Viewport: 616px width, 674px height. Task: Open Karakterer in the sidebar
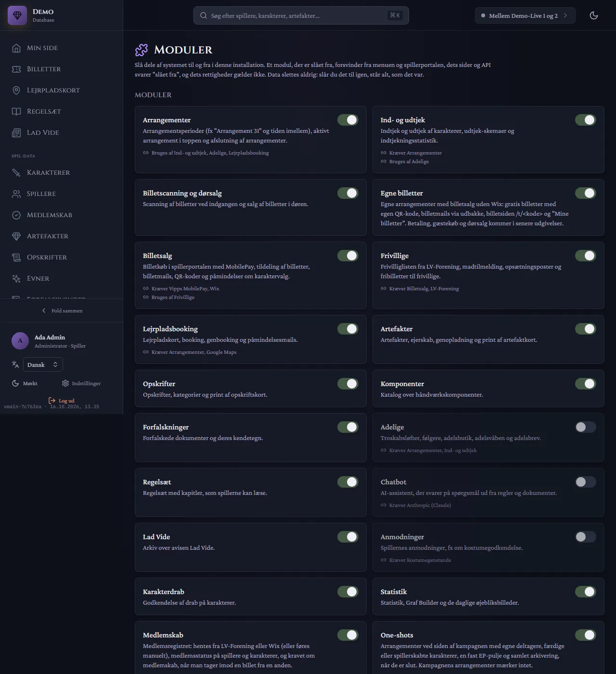62,173
